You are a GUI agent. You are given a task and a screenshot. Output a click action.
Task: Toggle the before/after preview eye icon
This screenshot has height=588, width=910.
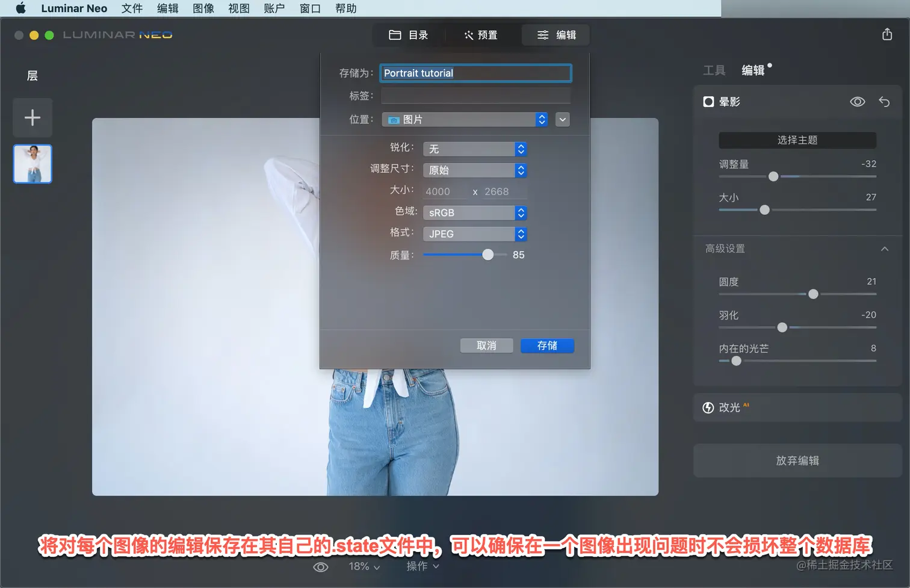tap(321, 567)
